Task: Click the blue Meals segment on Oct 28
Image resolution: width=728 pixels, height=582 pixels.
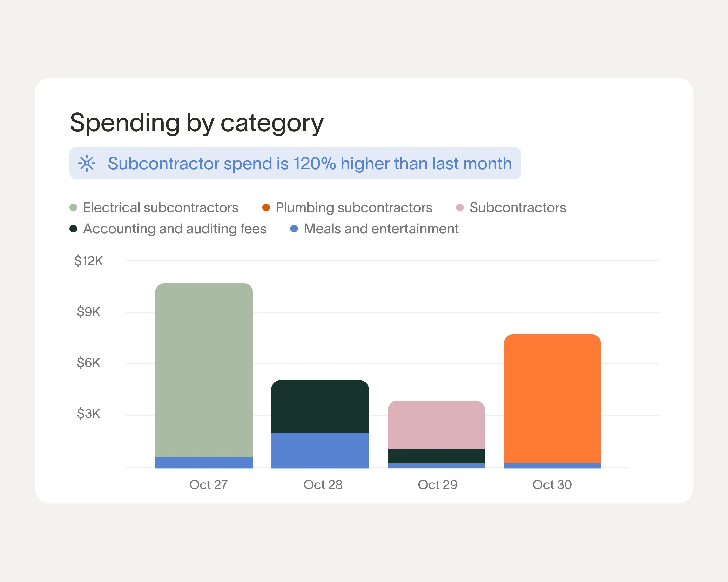Action: [x=320, y=450]
